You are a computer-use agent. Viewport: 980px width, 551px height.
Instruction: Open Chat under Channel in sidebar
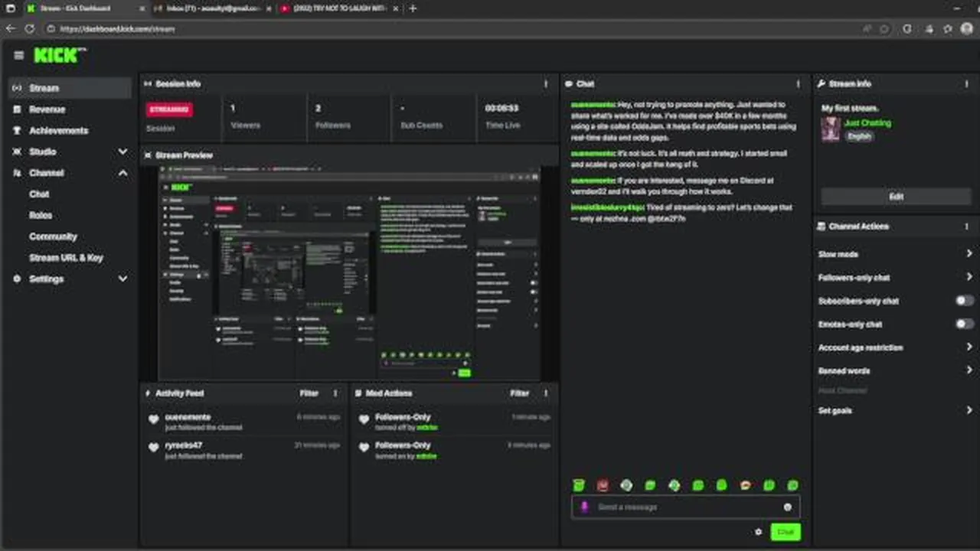point(39,194)
